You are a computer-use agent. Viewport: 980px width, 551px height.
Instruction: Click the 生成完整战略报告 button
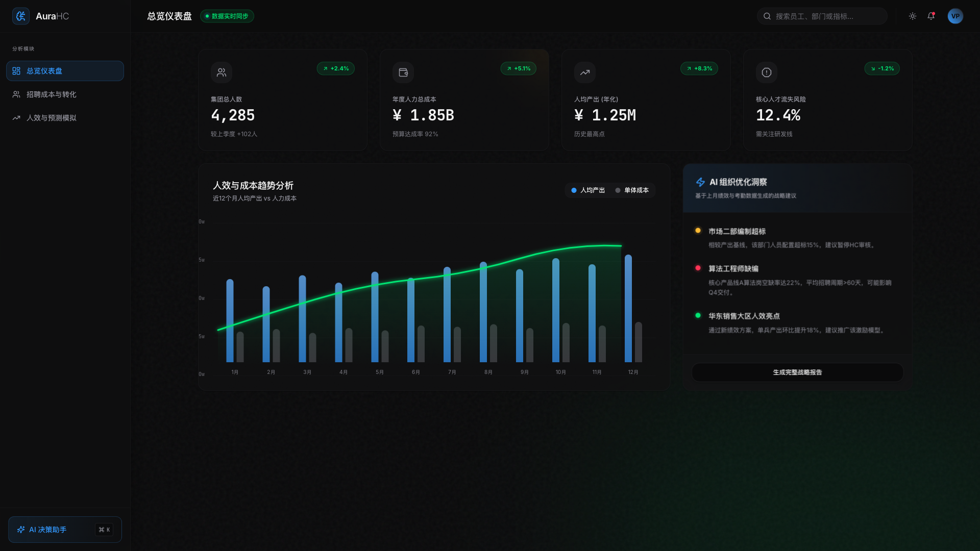[797, 372]
